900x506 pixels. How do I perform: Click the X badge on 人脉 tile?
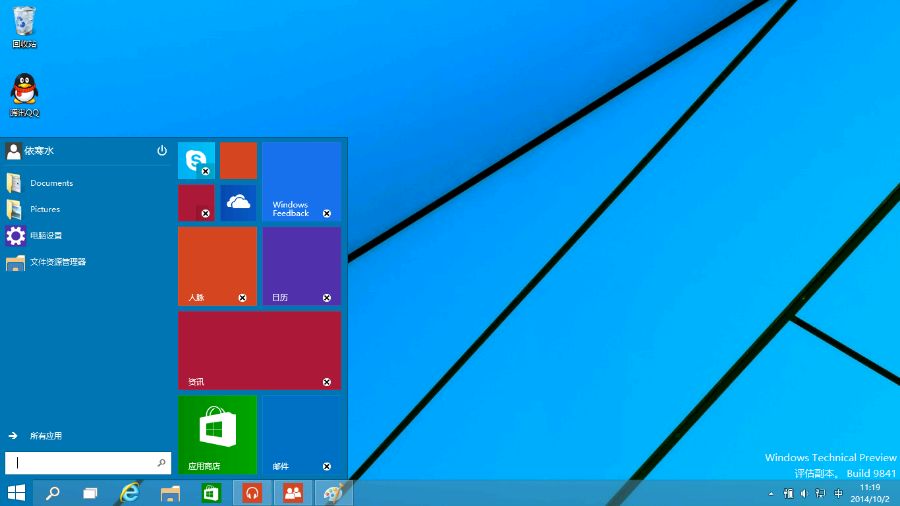point(242,298)
